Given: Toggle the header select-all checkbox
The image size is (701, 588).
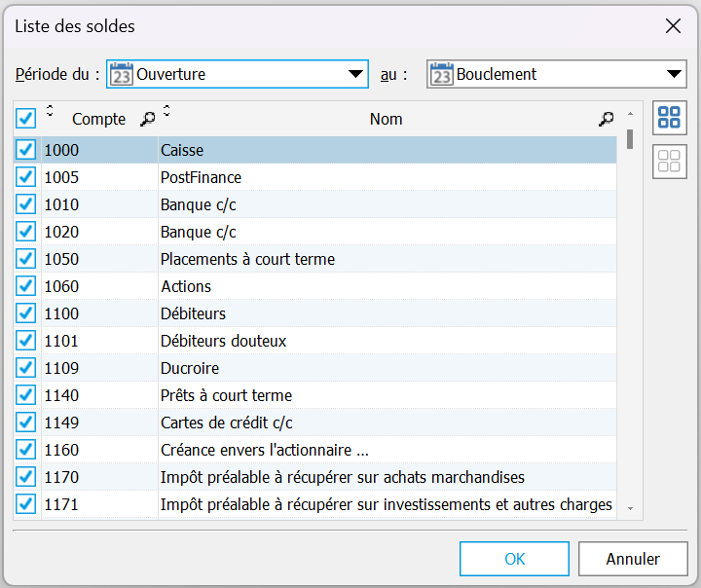Looking at the screenshot, I should point(26,119).
